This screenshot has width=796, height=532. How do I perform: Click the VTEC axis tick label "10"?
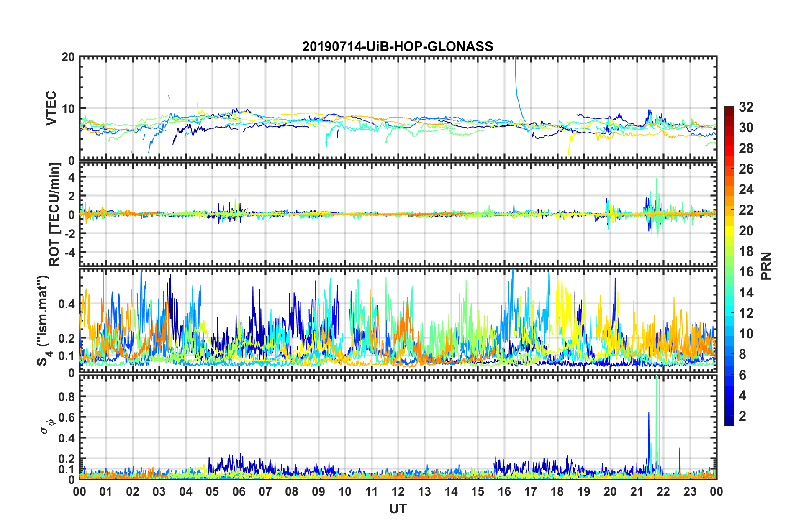pyautogui.click(x=68, y=109)
